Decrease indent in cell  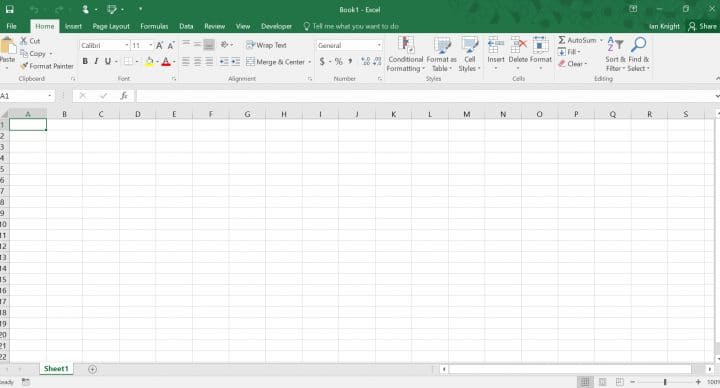[x=224, y=61]
